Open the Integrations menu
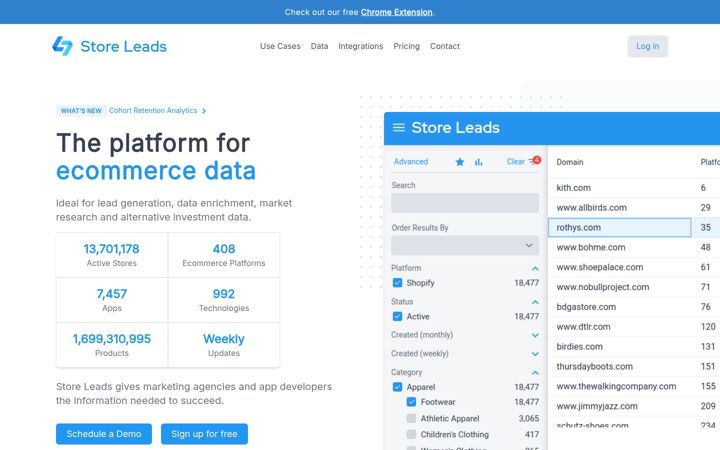The width and height of the screenshot is (720, 450). [x=360, y=46]
